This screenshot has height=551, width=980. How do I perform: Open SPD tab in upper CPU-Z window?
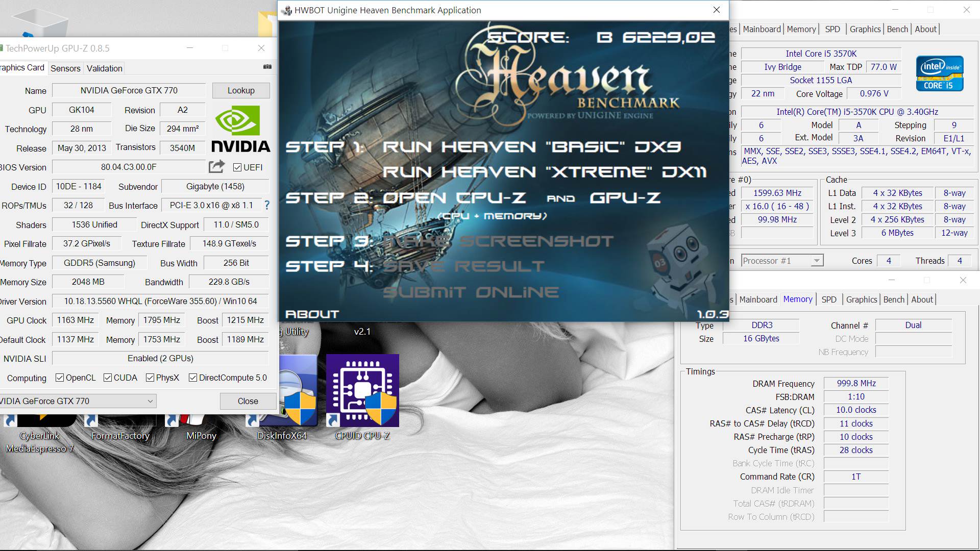(x=832, y=29)
